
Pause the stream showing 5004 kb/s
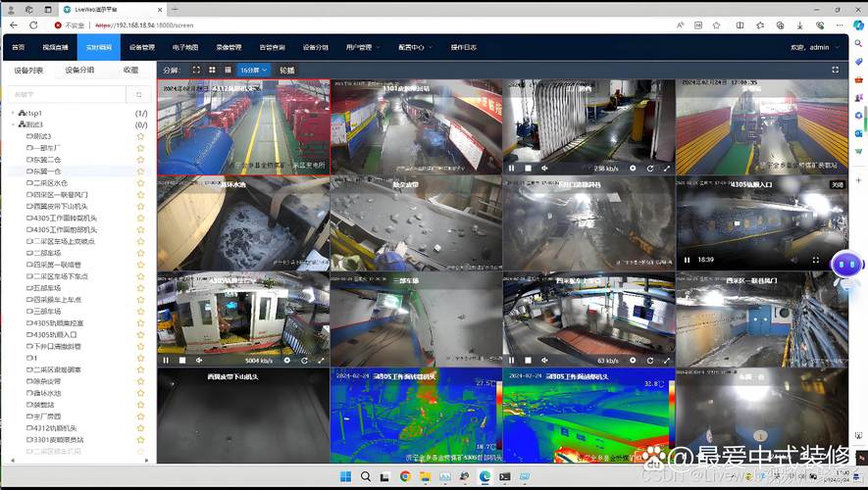point(166,360)
